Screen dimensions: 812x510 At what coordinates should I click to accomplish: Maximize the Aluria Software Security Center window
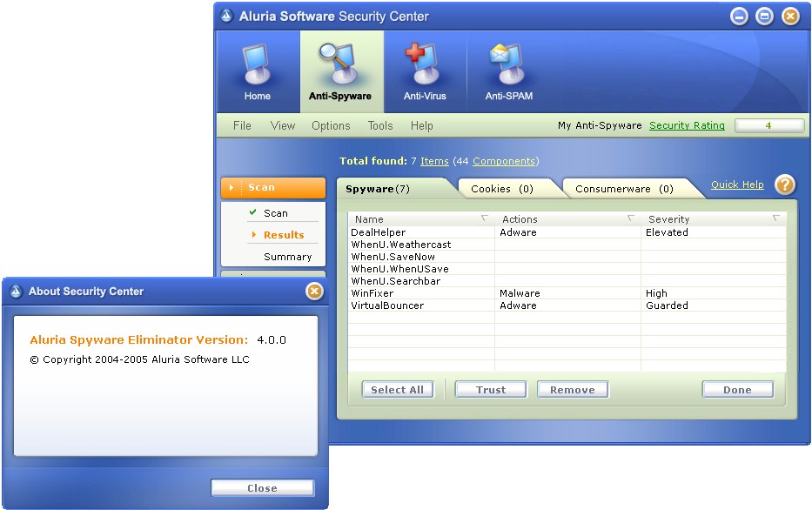point(764,17)
